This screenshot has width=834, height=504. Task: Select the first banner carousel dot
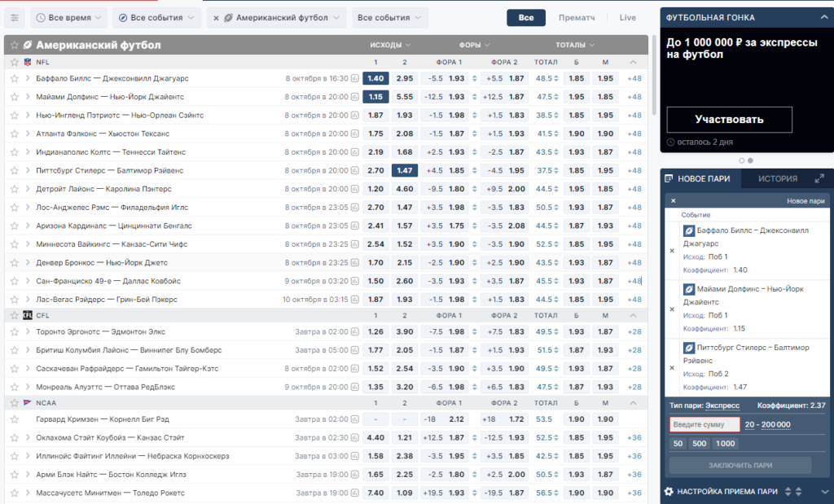coord(741,160)
